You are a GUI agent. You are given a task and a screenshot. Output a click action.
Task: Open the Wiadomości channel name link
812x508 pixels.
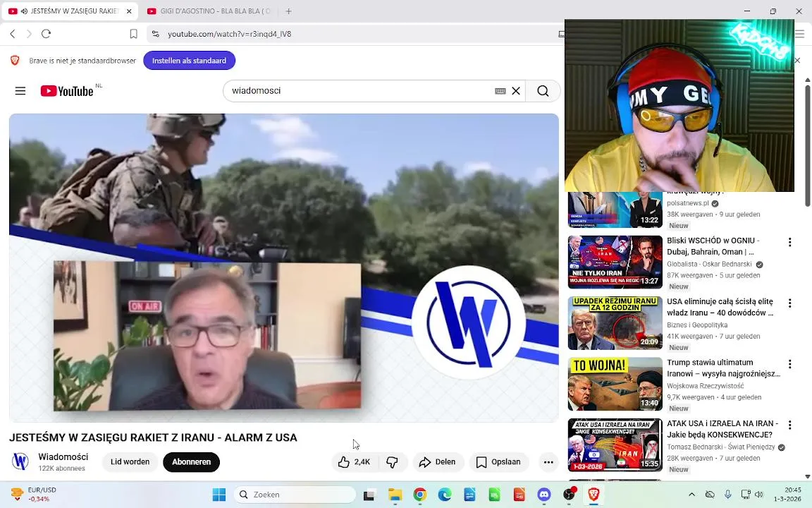tap(63, 456)
